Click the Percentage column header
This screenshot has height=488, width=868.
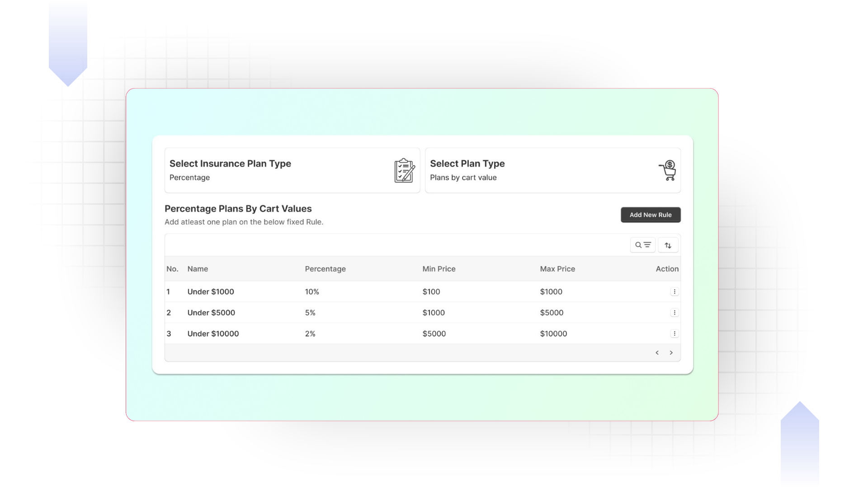click(325, 269)
